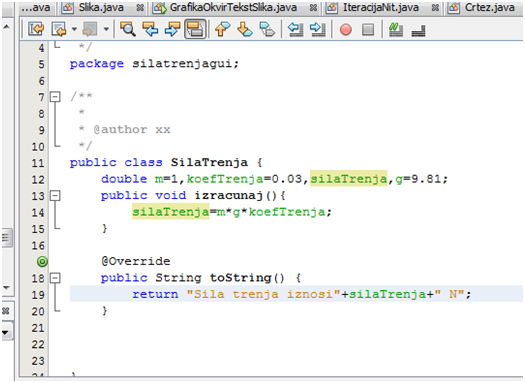
Task: Open the Forward history dropdown arrow
Action: (x=106, y=29)
